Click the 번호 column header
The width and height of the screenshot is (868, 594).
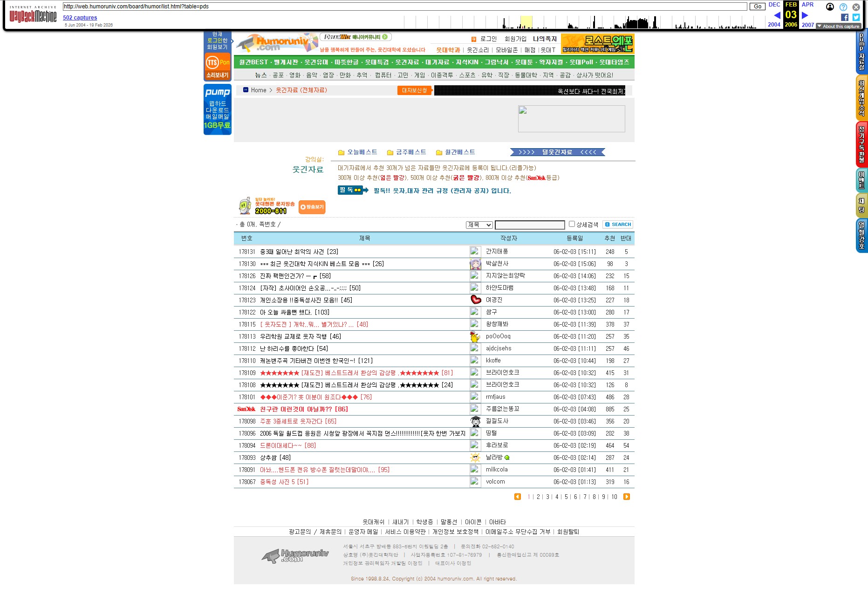point(246,238)
